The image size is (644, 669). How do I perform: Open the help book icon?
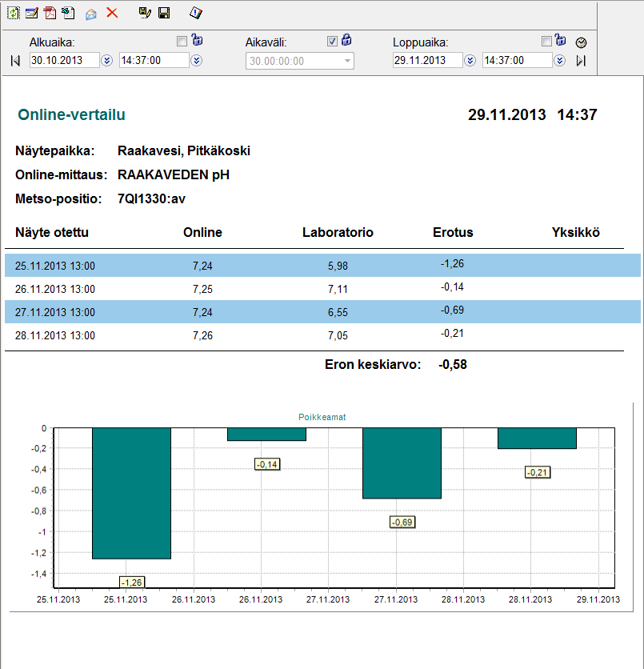point(196,13)
